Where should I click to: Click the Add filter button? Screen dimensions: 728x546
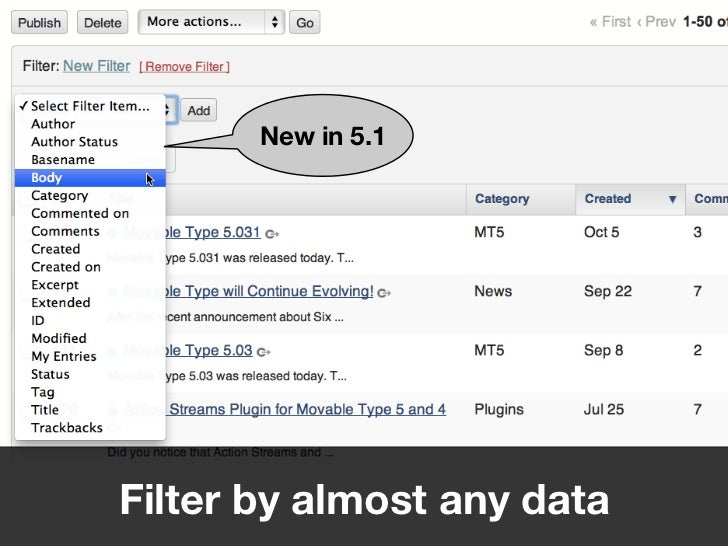[x=199, y=110]
